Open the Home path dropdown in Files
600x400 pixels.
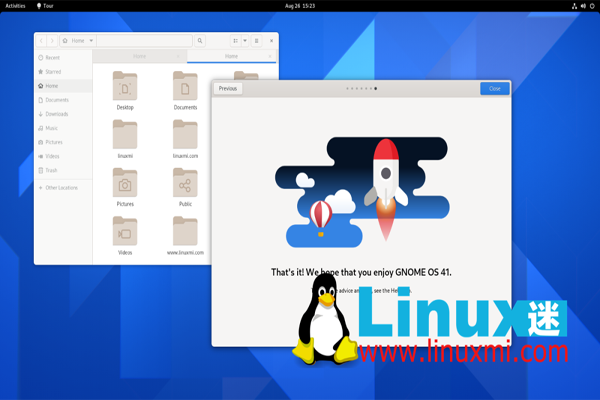pos(78,41)
